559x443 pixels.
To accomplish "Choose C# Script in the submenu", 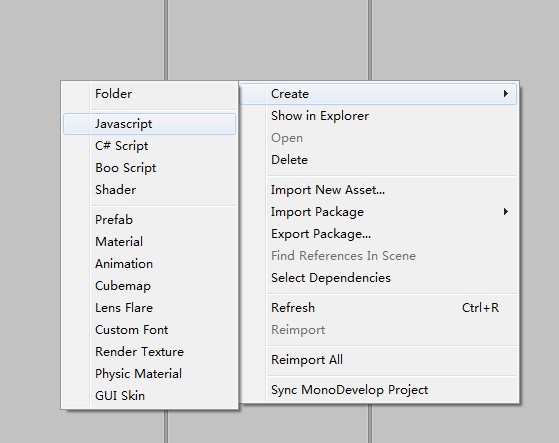I will pos(149,146).
